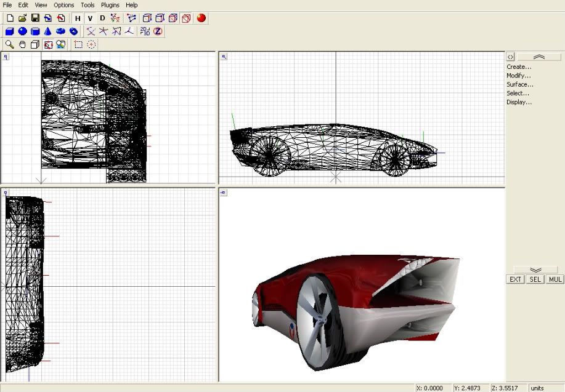
Task: Click the 2D/3D switch icon
Action: tap(145, 31)
